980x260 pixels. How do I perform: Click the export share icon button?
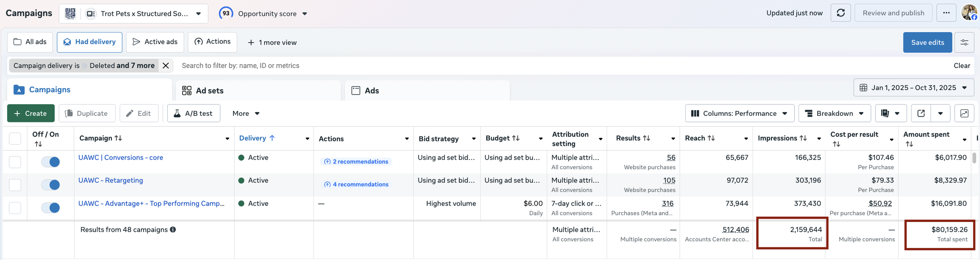(x=921, y=113)
